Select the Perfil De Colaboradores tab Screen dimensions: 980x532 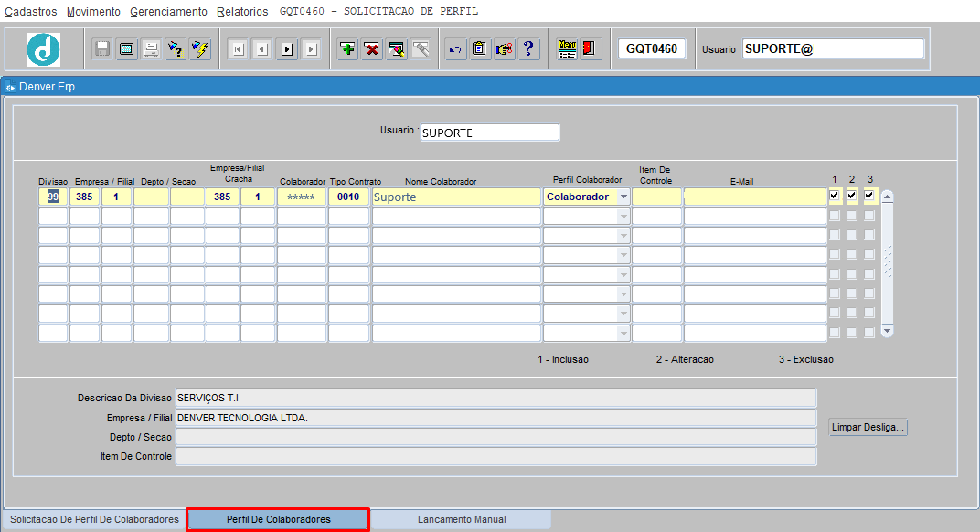278,519
